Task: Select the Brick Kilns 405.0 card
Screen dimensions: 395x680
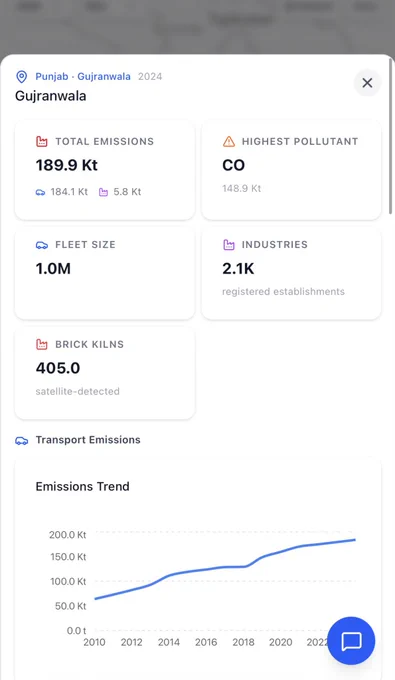Action: [x=105, y=374]
